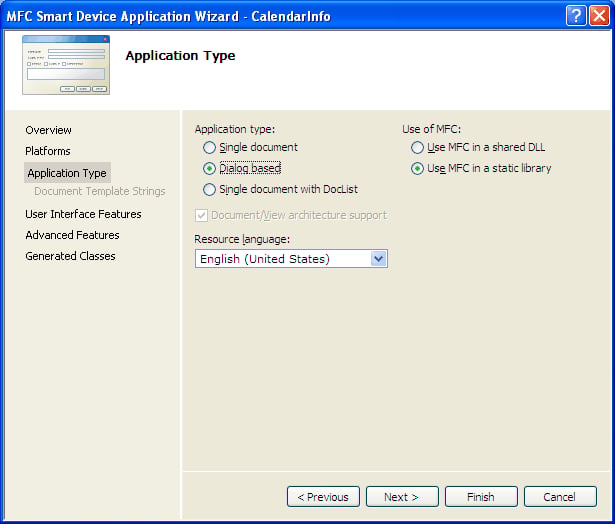
Task: Toggle Document/View architecture support checkbox
Action: 201,215
